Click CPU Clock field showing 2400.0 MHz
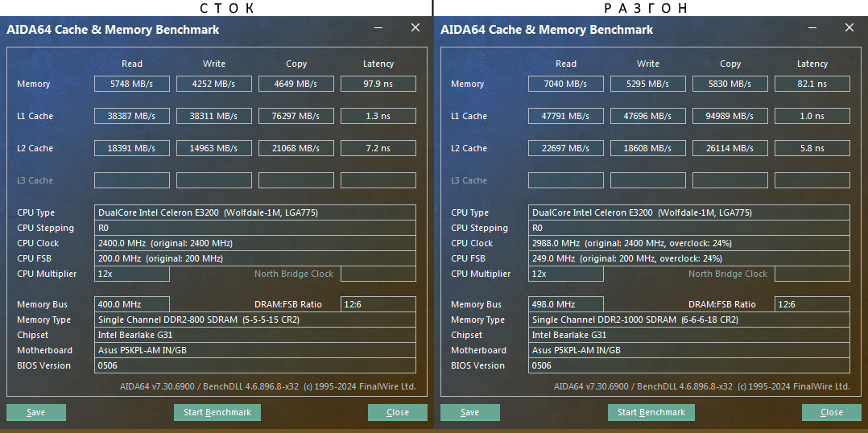The width and height of the screenshot is (868, 433). tap(255, 243)
